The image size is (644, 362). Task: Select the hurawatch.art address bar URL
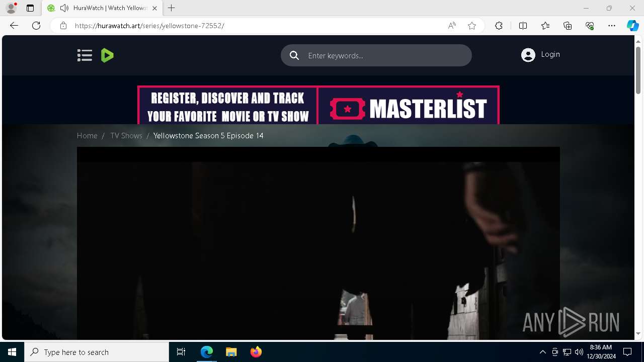pyautogui.click(x=149, y=26)
